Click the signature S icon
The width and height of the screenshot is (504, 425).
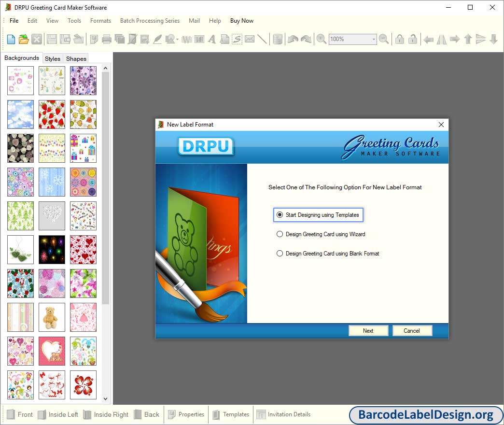(x=237, y=39)
